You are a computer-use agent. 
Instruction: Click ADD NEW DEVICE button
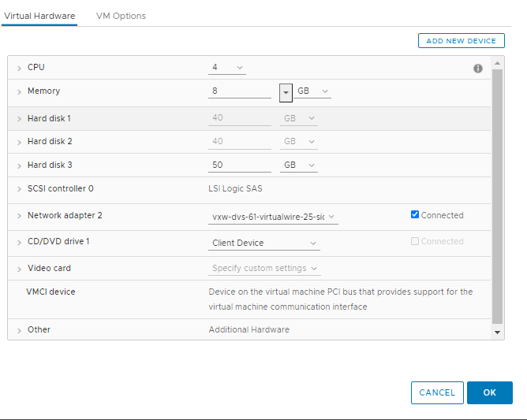(x=461, y=41)
